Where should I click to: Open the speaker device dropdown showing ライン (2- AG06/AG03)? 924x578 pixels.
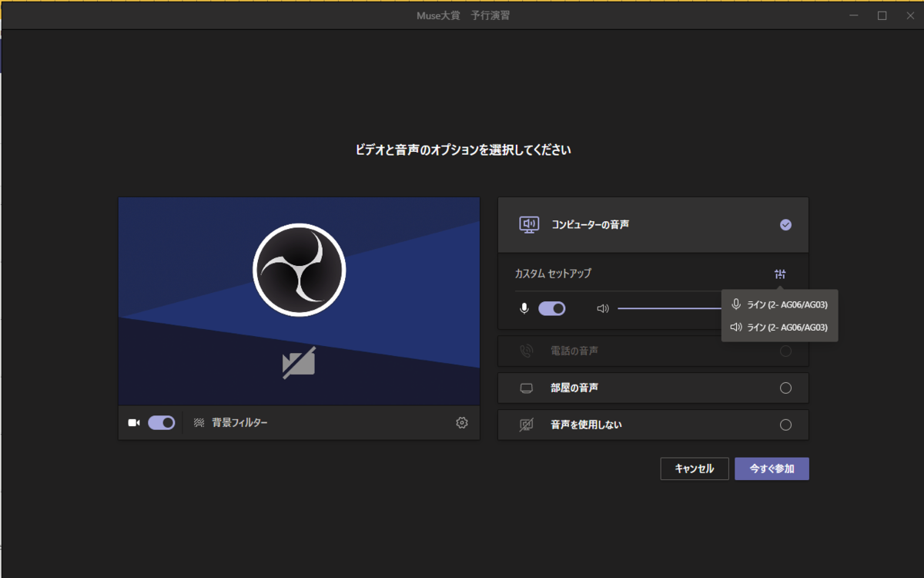point(779,327)
